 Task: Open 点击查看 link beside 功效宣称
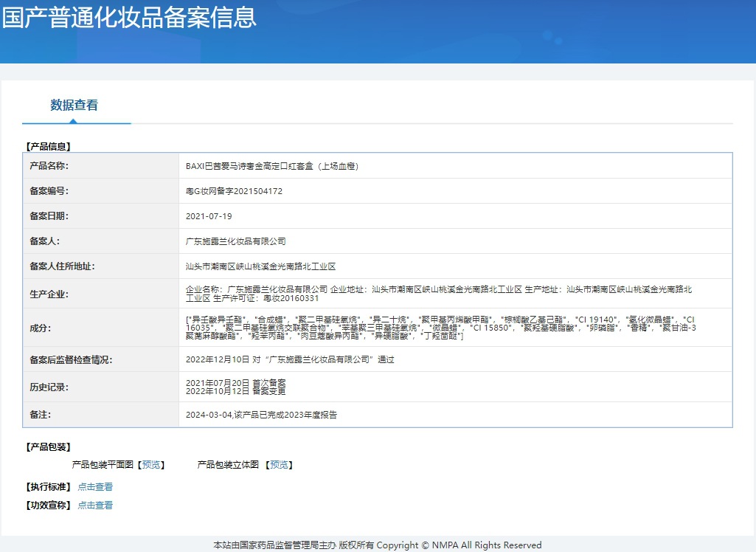[x=95, y=506]
